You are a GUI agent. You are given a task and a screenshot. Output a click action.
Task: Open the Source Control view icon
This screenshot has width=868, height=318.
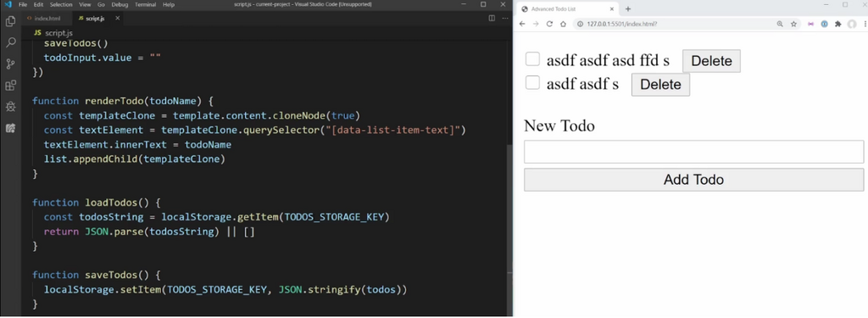[x=10, y=64]
